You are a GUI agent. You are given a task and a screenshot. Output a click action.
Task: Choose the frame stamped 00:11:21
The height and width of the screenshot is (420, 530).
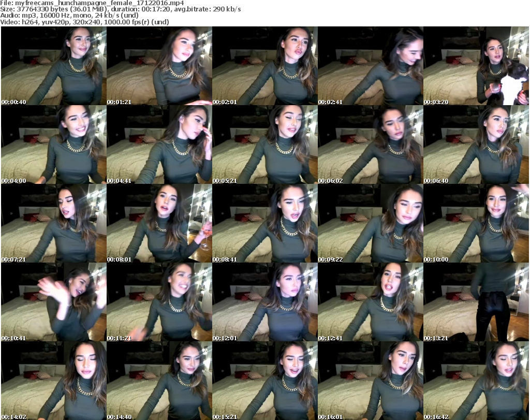coord(159,302)
